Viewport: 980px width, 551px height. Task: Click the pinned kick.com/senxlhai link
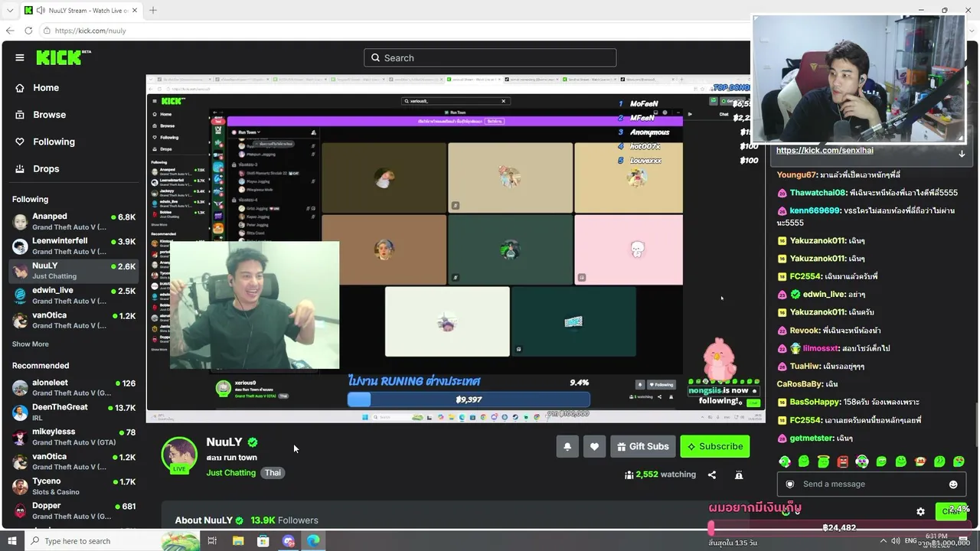pyautogui.click(x=825, y=151)
